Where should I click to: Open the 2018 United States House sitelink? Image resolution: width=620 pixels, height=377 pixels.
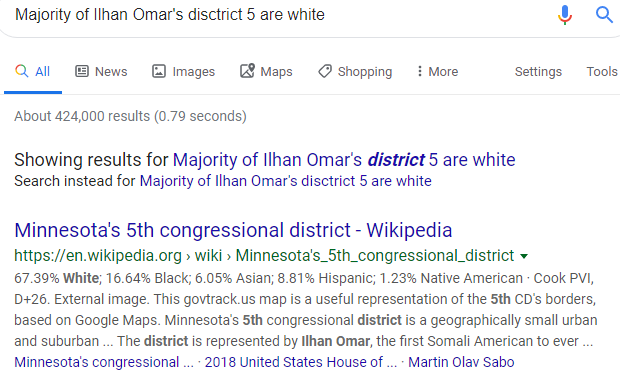(301, 362)
